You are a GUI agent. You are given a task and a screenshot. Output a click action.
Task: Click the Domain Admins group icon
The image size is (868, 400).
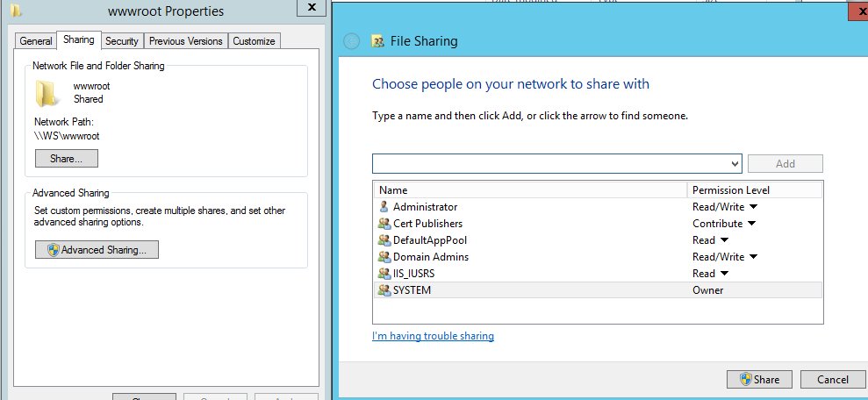pyautogui.click(x=384, y=257)
